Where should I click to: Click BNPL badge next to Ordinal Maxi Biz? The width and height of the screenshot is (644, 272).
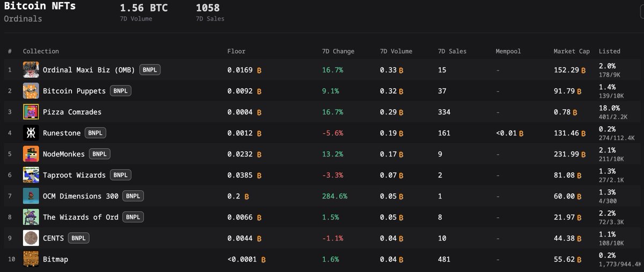tap(150, 70)
